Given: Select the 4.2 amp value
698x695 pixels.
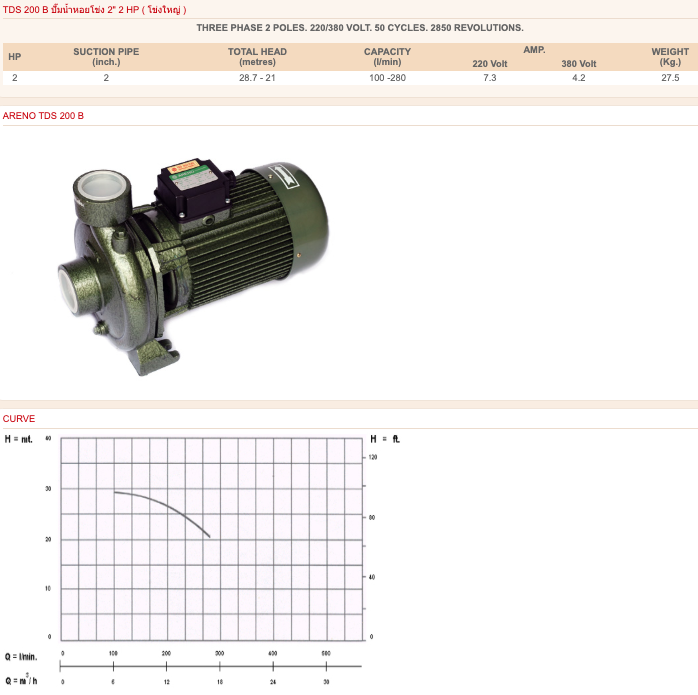Looking at the screenshot, I should pos(579,77).
